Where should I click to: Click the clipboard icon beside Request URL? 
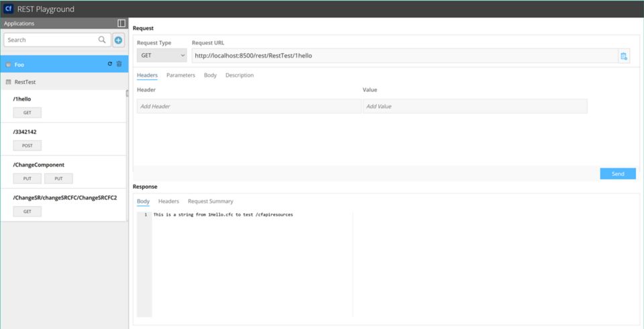pyautogui.click(x=624, y=56)
